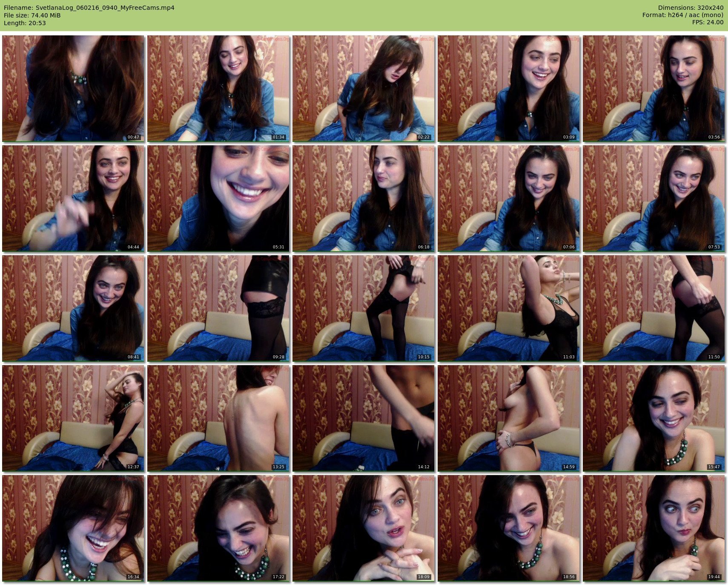Click the thumbnail timestamped 00:47

tap(73, 88)
